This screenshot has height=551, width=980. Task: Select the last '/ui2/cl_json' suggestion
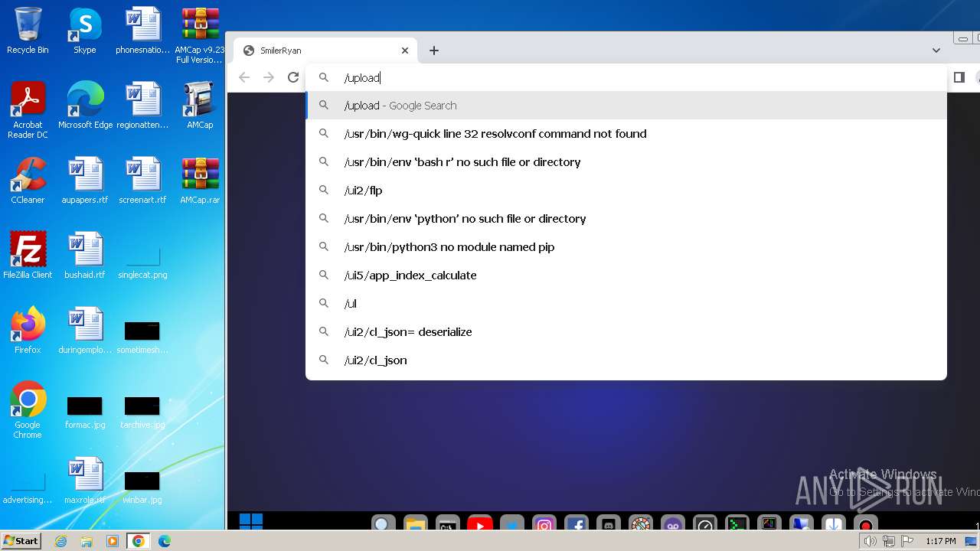tap(626, 360)
